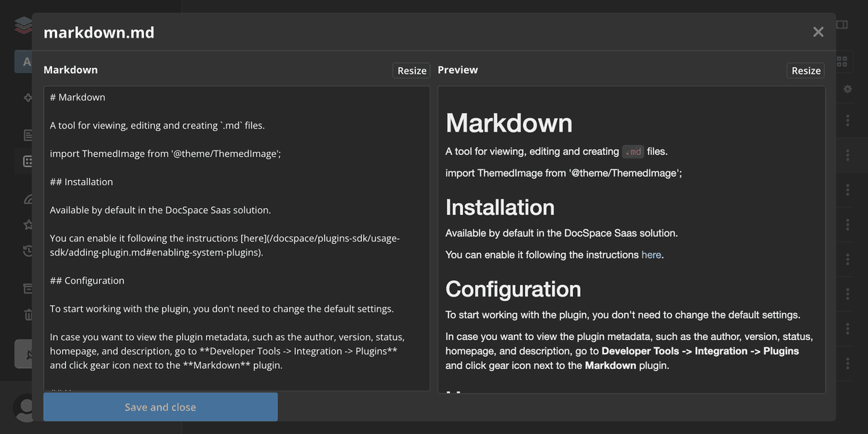868x434 pixels.
Task: Click bold 'Developer Tools -> Integration -> Plugins' in the Preview
Action: click(700, 351)
